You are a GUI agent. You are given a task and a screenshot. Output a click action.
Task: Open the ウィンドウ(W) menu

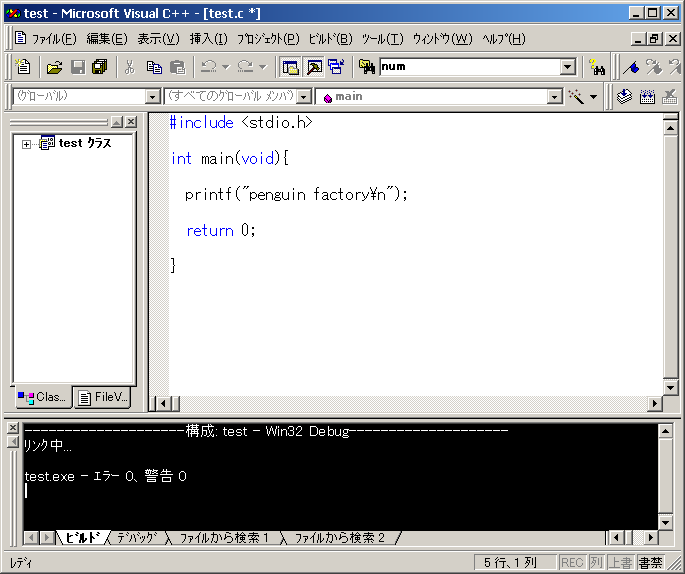pyautogui.click(x=443, y=39)
